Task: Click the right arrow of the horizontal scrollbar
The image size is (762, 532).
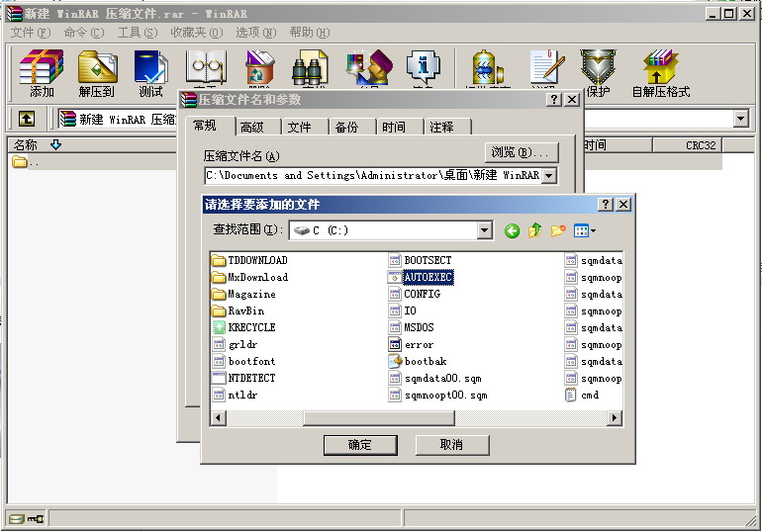Action: 615,417
